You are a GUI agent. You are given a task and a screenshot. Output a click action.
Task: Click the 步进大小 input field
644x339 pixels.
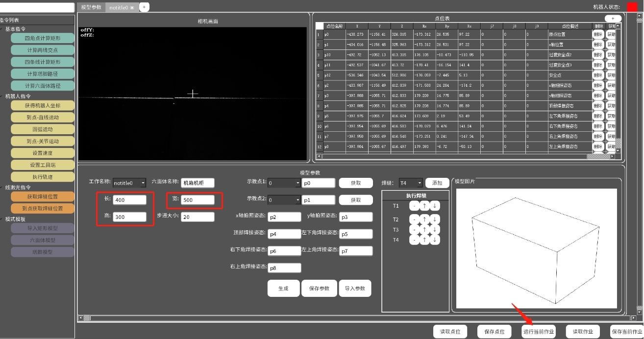[198, 217]
